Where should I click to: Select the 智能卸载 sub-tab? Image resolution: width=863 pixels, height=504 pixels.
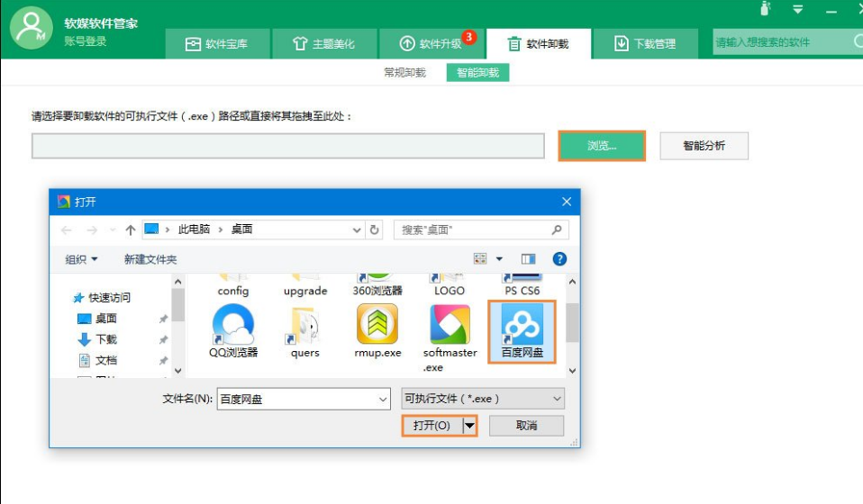pos(477,73)
